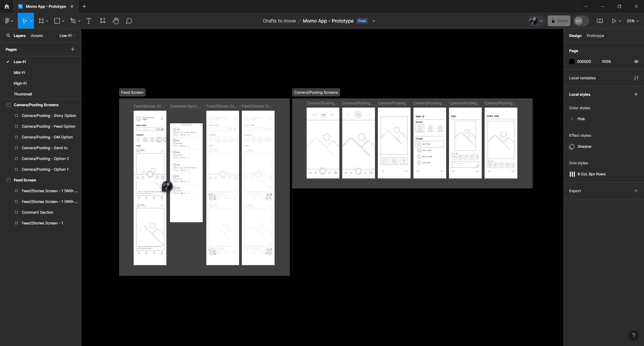Image resolution: width=644 pixels, height=346 pixels.
Task: Open the 25% zoom dropdown
Action: click(x=633, y=21)
